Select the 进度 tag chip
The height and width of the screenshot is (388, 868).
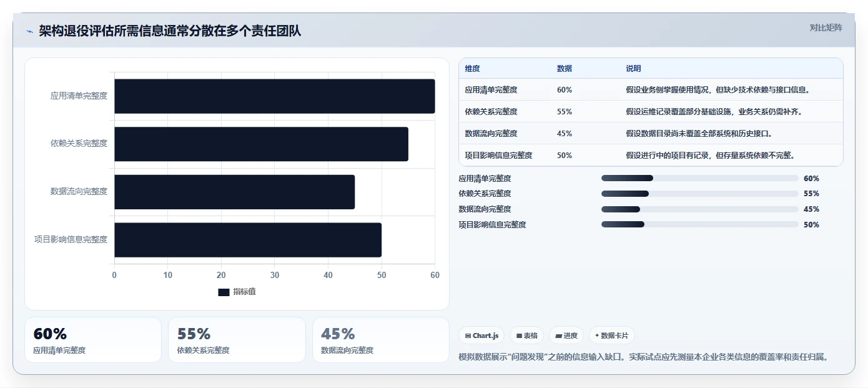(566, 336)
